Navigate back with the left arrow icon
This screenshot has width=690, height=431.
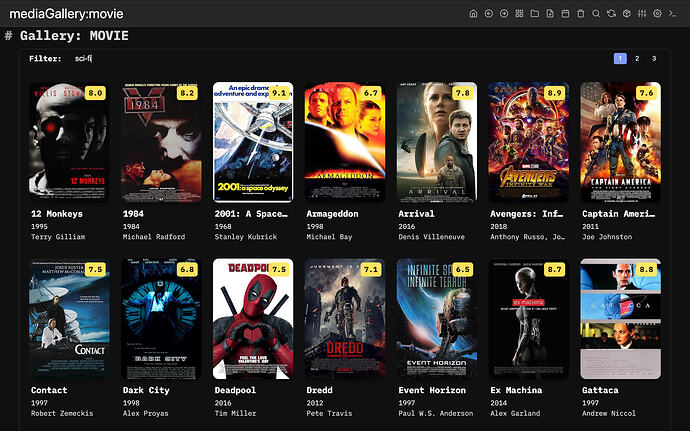(489, 13)
